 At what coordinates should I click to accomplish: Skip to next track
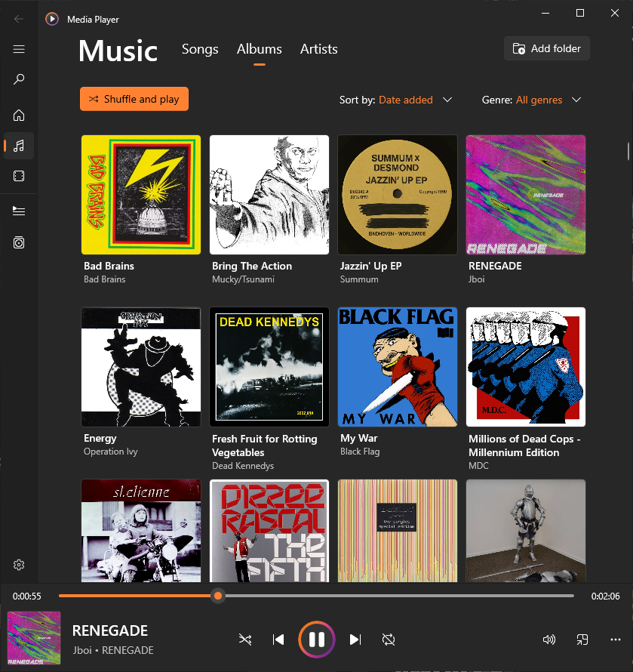pos(355,640)
